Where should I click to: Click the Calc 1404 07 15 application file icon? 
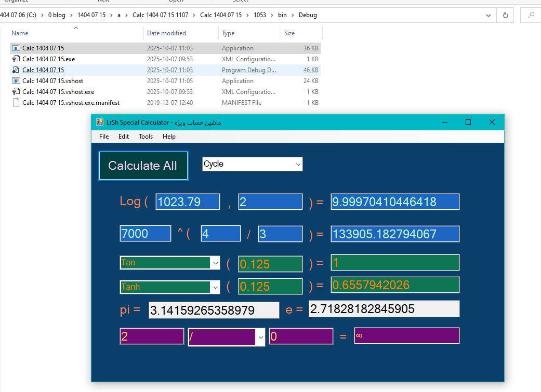coord(16,48)
